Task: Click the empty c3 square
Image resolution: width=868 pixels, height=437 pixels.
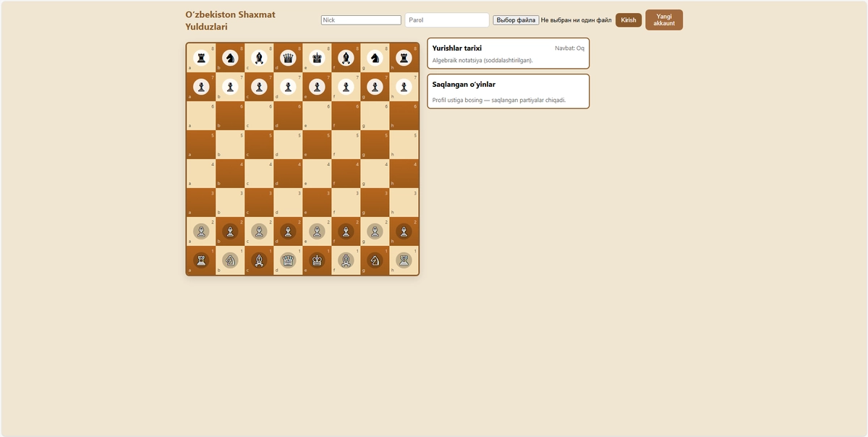Action: (x=259, y=203)
